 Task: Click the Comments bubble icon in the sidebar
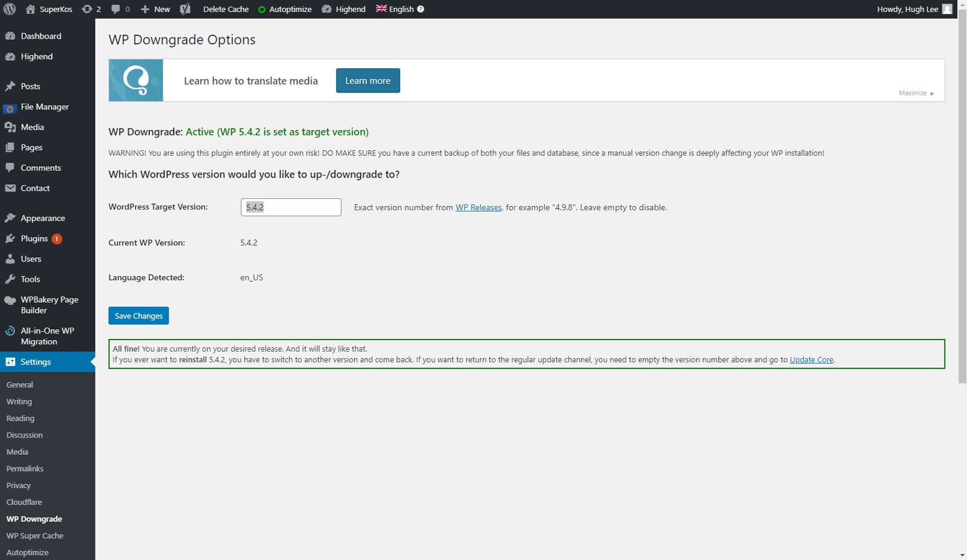click(x=10, y=168)
